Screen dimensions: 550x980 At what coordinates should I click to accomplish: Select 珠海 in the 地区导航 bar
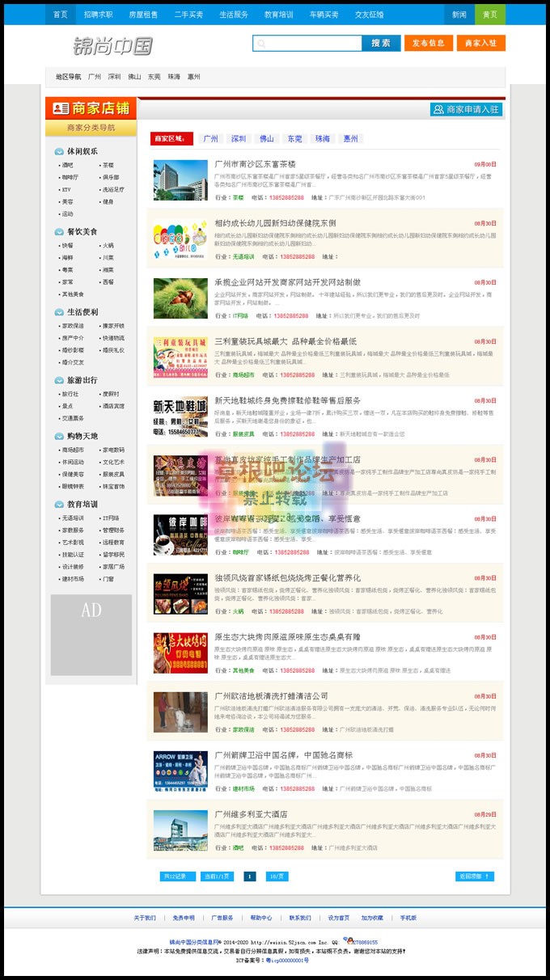click(174, 77)
